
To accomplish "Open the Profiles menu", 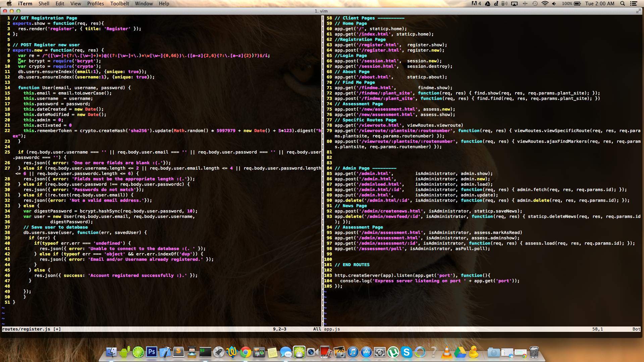I will pyautogui.click(x=96, y=3).
